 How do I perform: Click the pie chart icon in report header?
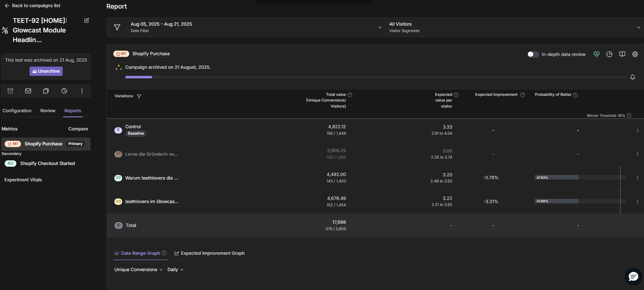click(x=609, y=54)
